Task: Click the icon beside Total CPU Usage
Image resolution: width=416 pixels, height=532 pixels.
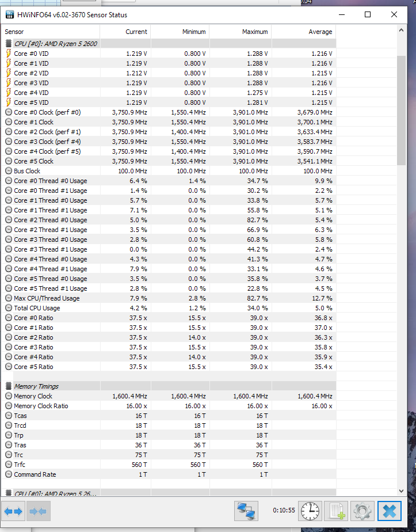Action: pyautogui.click(x=9, y=308)
